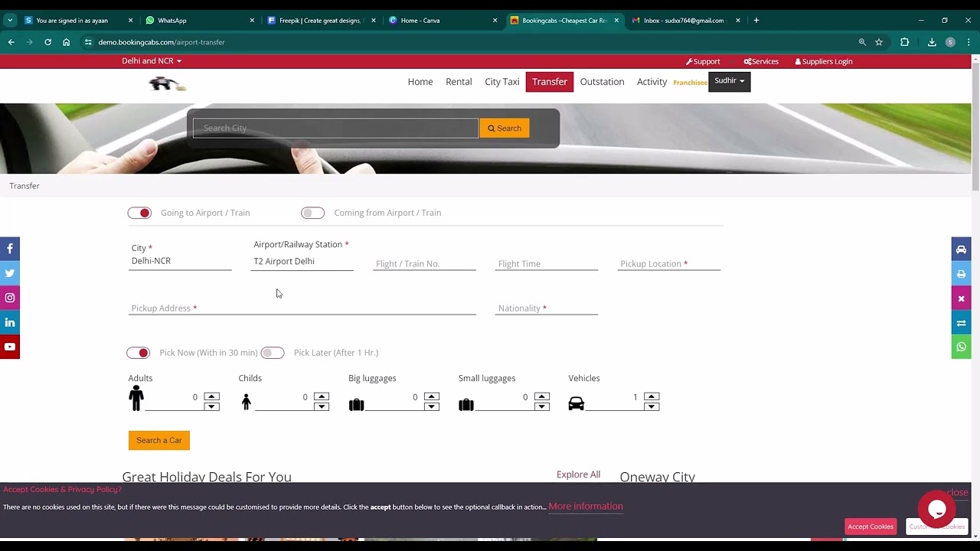Go to Home menu item
This screenshot has width=980, height=551.
click(420, 82)
